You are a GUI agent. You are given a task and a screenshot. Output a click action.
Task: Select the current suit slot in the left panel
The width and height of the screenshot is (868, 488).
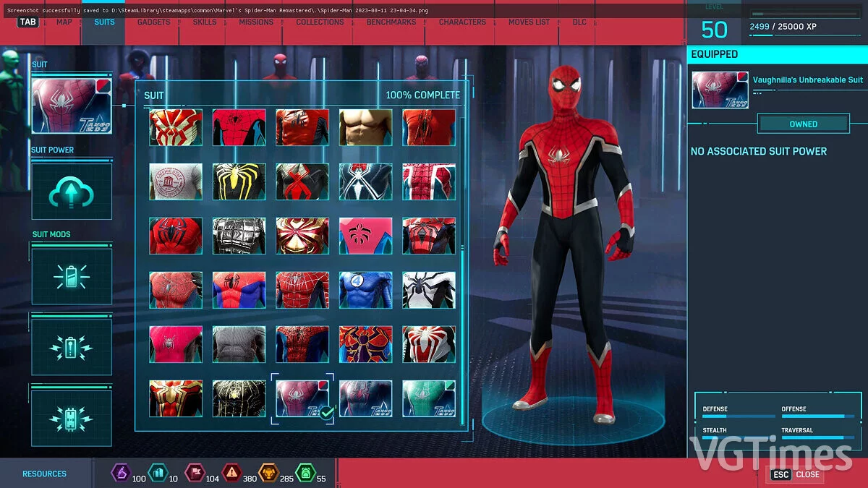click(72, 106)
